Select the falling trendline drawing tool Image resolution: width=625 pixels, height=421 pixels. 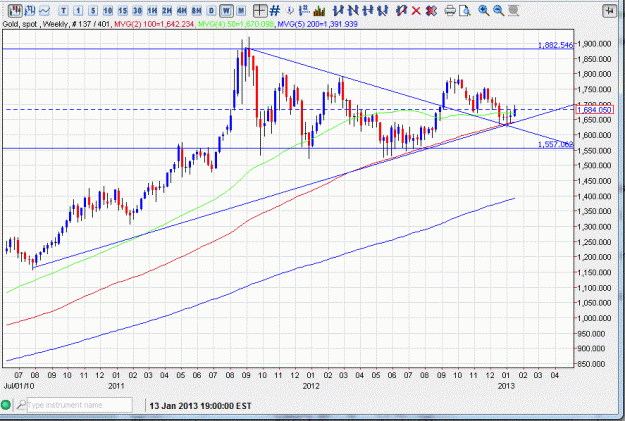(x=353, y=11)
